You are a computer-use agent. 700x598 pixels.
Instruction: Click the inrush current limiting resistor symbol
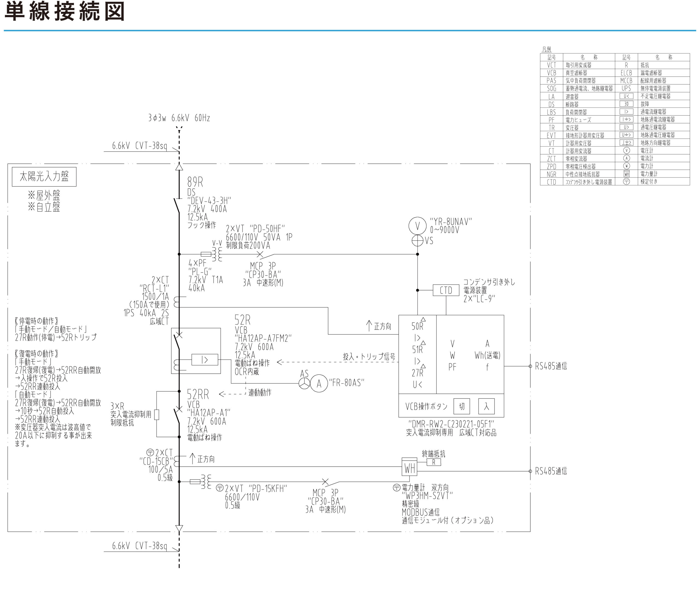point(156,415)
